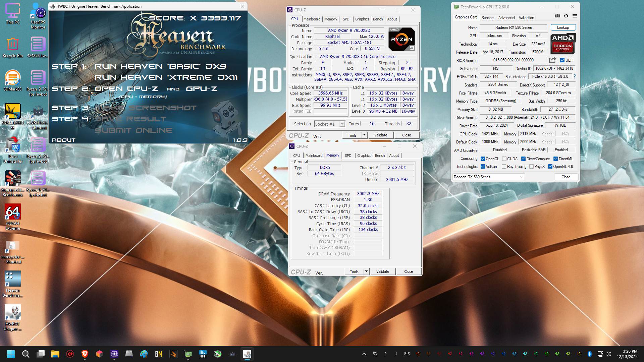Toggle OpenCL checkbox
The image size is (644, 362).
tap(483, 159)
